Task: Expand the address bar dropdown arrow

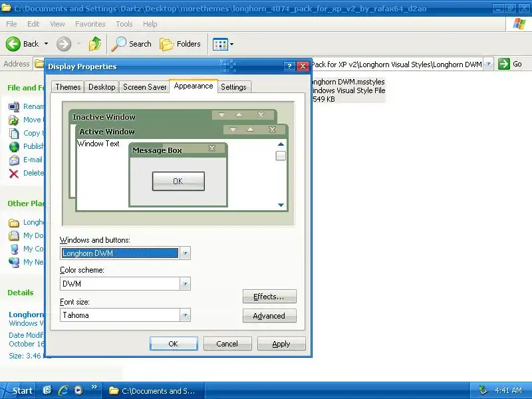Action: click(x=488, y=64)
